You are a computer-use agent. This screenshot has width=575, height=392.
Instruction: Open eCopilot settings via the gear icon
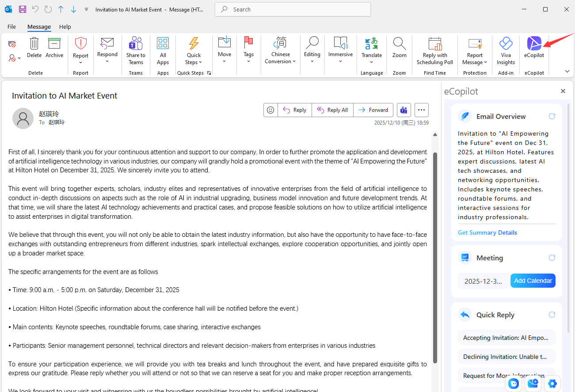pos(552,384)
